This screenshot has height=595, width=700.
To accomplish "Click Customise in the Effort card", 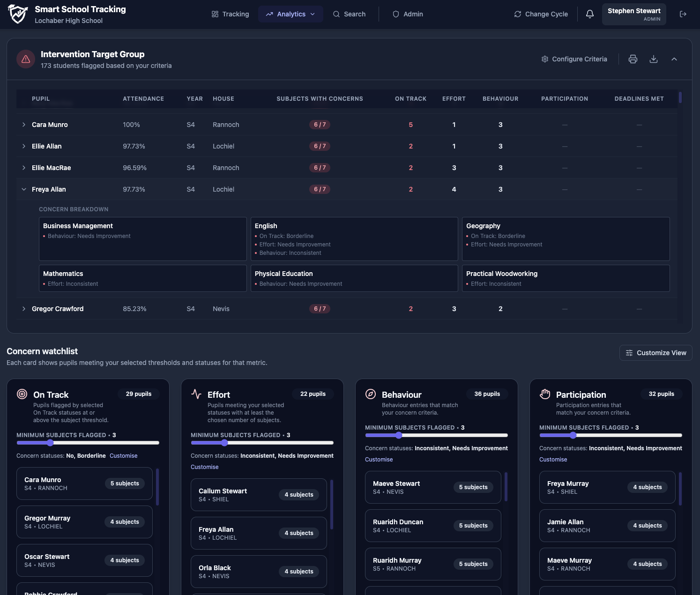I will point(205,467).
